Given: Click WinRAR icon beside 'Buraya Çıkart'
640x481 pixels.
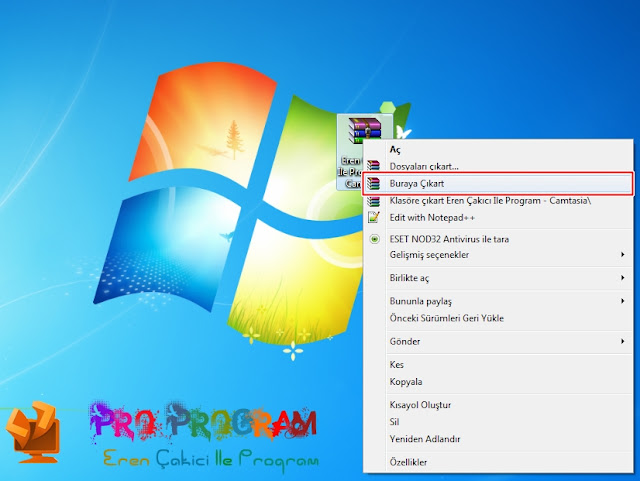Looking at the screenshot, I should point(373,184).
